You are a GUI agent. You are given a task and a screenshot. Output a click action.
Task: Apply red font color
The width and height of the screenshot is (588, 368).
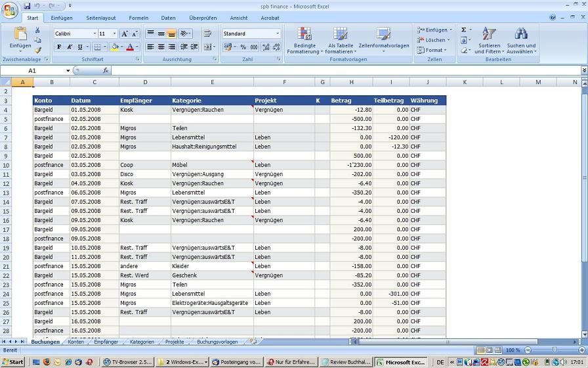(130, 47)
